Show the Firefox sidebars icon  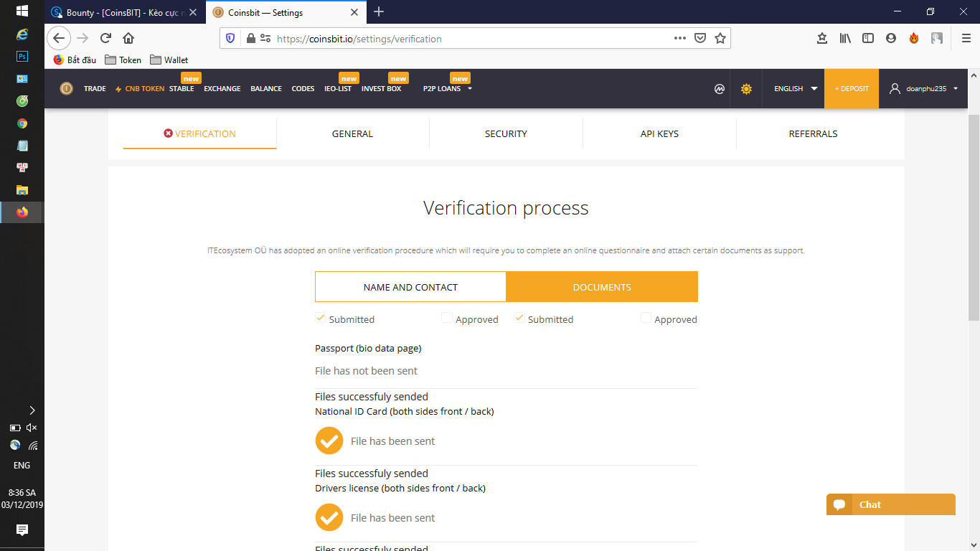coord(868,38)
